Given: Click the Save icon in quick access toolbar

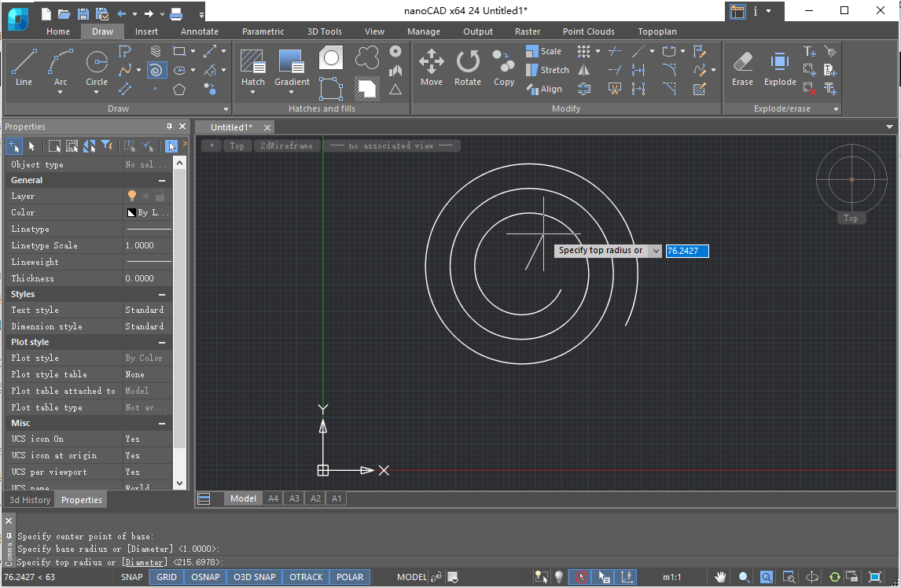Looking at the screenshot, I should (x=83, y=14).
